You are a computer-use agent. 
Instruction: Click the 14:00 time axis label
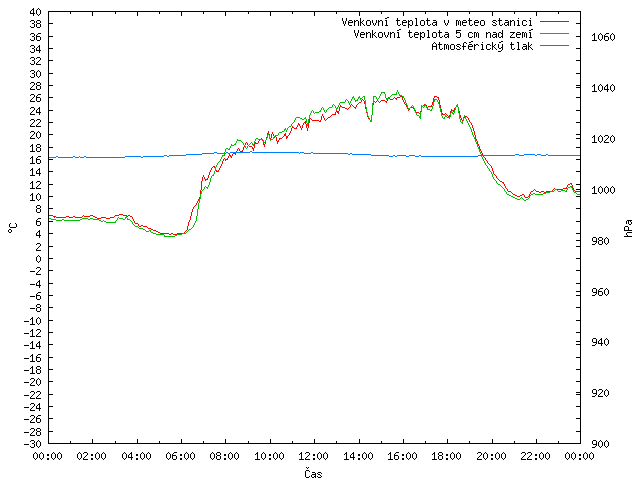pyautogui.click(x=358, y=456)
